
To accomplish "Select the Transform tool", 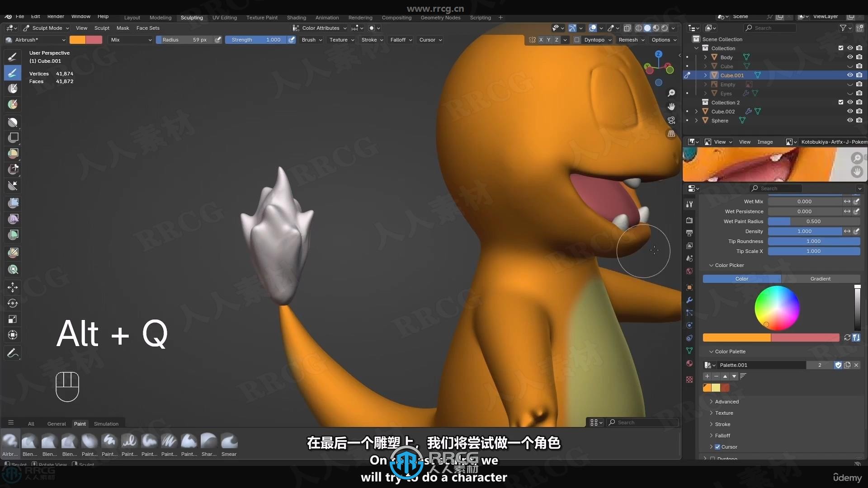I will coord(13,335).
